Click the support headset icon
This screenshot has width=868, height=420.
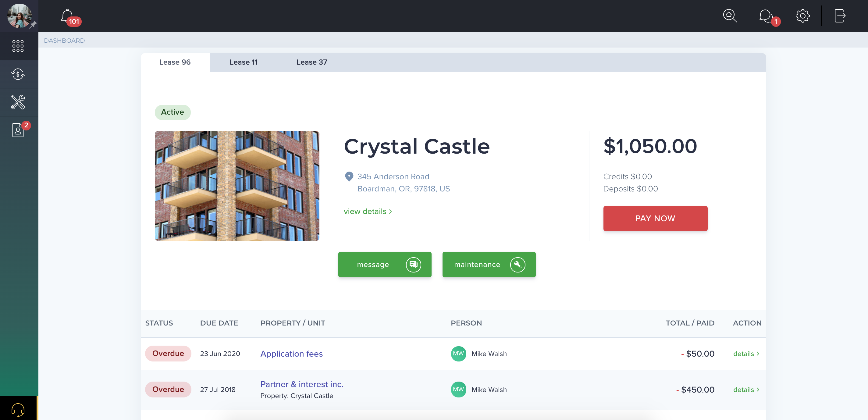coord(18,409)
